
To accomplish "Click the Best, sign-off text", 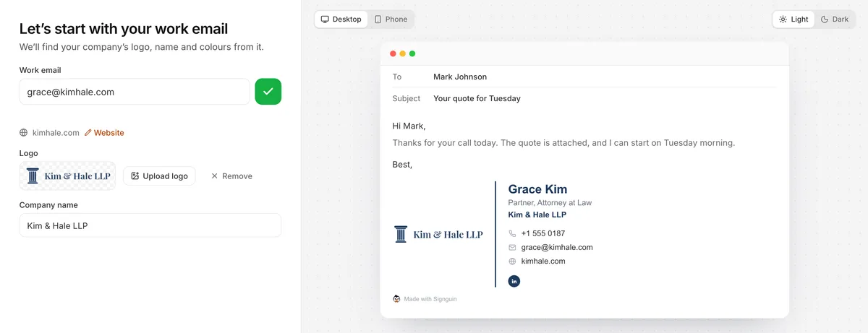I will coord(402,165).
